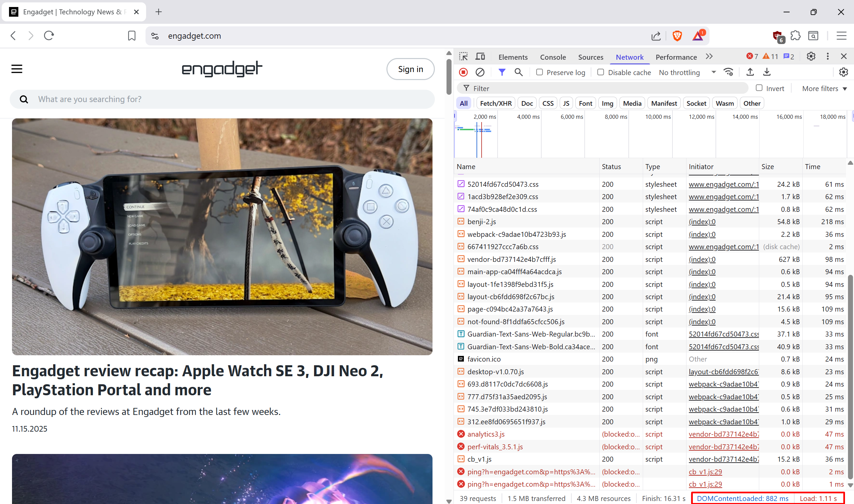Open the PlayStation Portal article image
Image resolution: width=854 pixels, height=504 pixels.
(222, 237)
